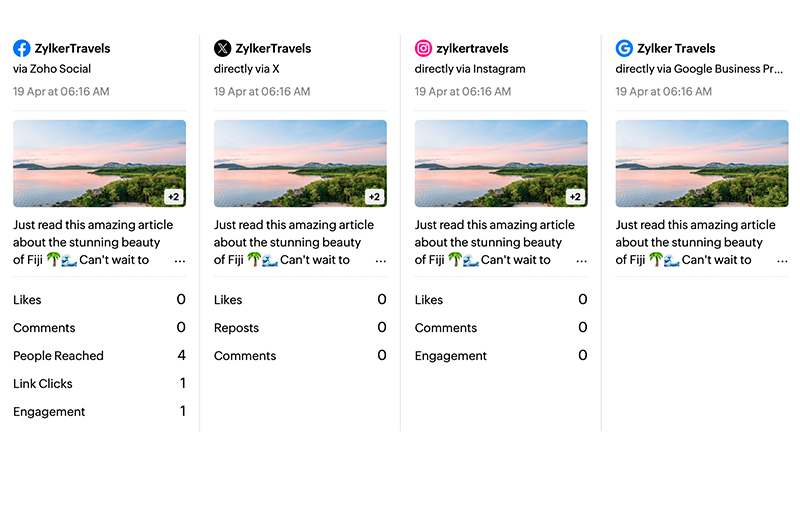800x520 pixels.
Task: Expand the Instagram post caption with ellipsis
Action: 582,261
